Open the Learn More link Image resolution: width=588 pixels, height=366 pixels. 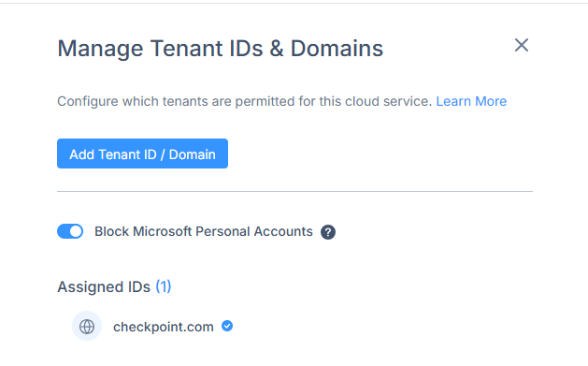tap(471, 101)
